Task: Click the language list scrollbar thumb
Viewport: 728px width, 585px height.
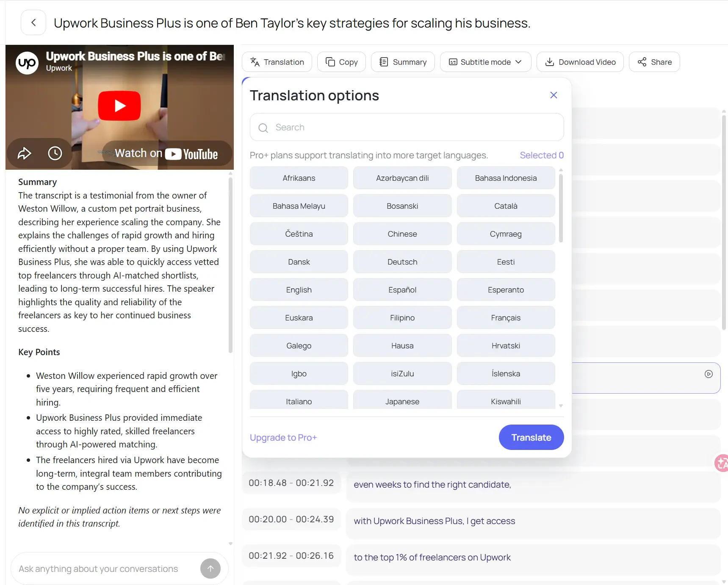Action: [561, 208]
